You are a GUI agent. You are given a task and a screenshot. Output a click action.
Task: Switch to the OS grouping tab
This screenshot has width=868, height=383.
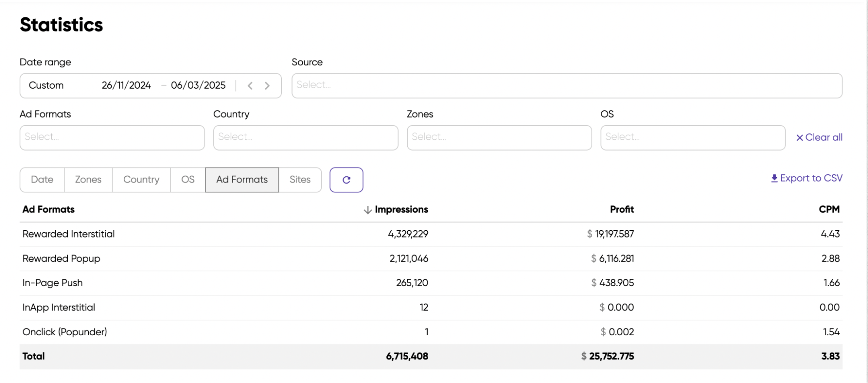(x=188, y=180)
